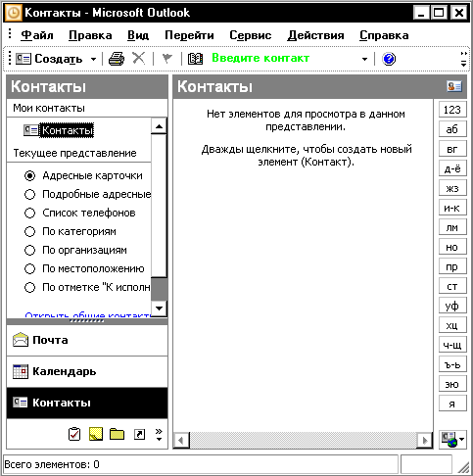Click the Delete X icon in toolbar
Image resolution: width=473 pixels, height=476 pixels.
(x=139, y=59)
